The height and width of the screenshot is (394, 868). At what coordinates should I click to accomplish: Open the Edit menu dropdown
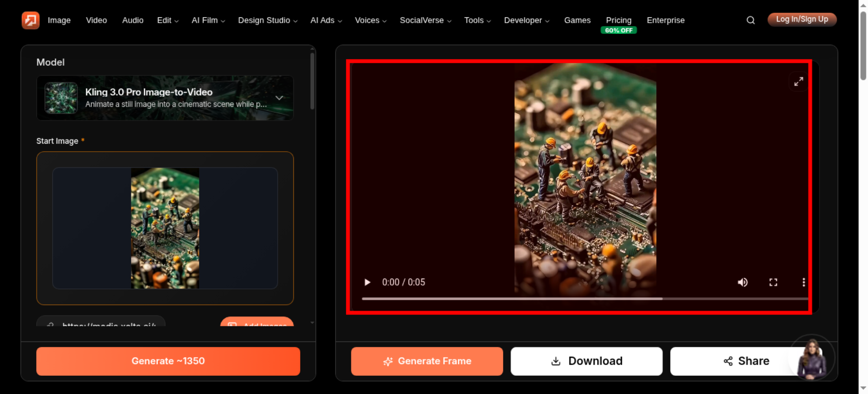(168, 20)
